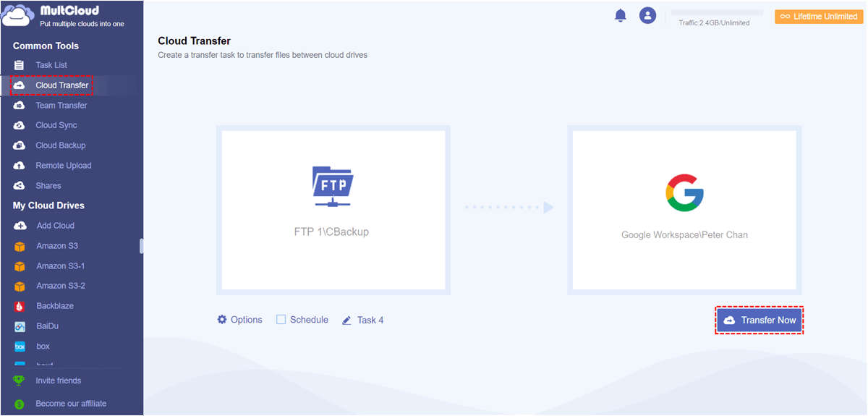Image resolution: width=868 pixels, height=416 pixels.
Task: Click the traffic usage progress bar
Action: click(717, 12)
